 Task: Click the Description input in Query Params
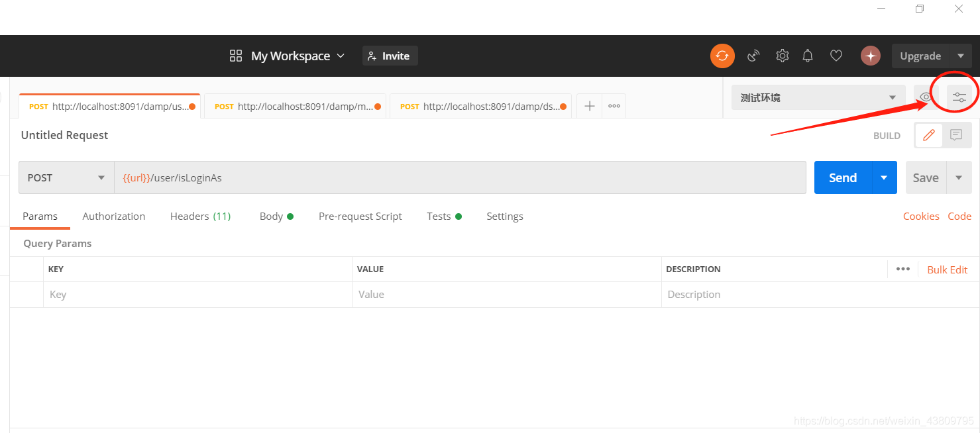820,295
